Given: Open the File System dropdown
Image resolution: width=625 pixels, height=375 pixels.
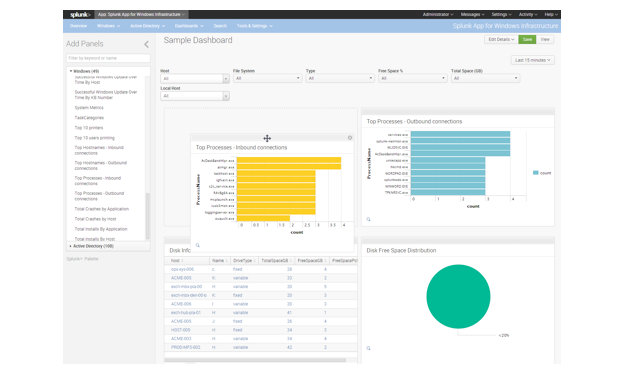Looking at the screenshot, I should tap(267, 78).
